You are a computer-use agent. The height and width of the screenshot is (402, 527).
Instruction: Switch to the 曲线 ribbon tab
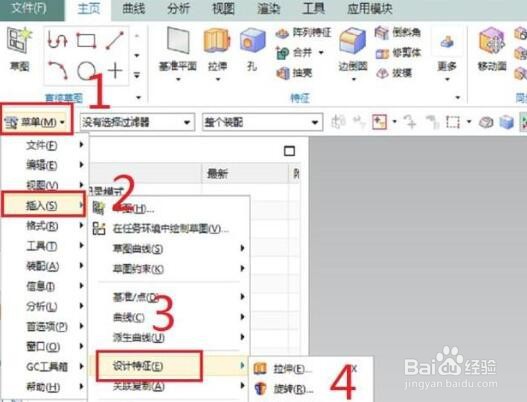click(x=133, y=9)
